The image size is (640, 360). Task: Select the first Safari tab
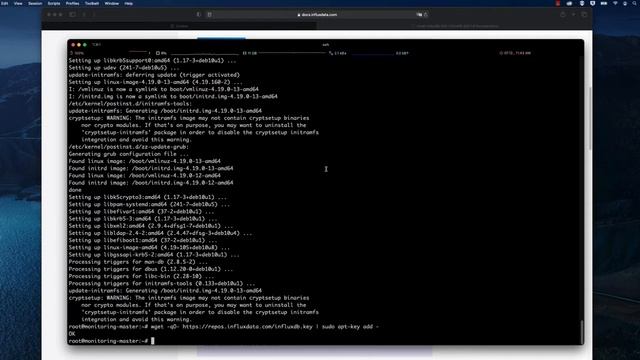[179, 26]
